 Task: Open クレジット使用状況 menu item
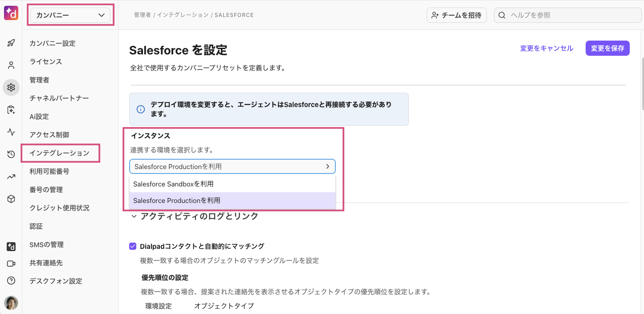click(59, 208)
